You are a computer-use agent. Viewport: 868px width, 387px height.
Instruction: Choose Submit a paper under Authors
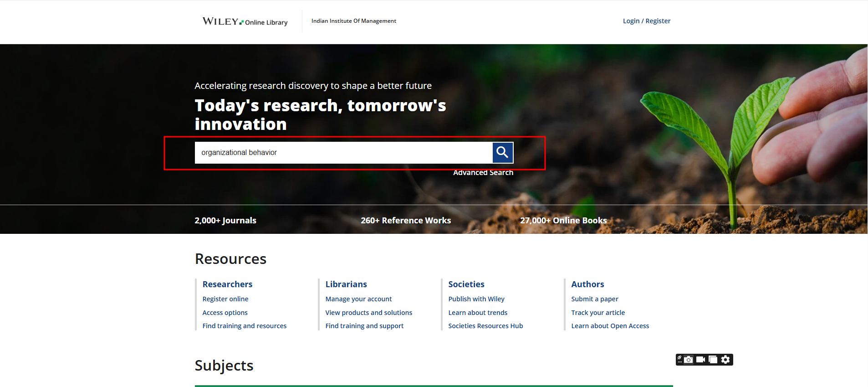[x=595, y=299]
